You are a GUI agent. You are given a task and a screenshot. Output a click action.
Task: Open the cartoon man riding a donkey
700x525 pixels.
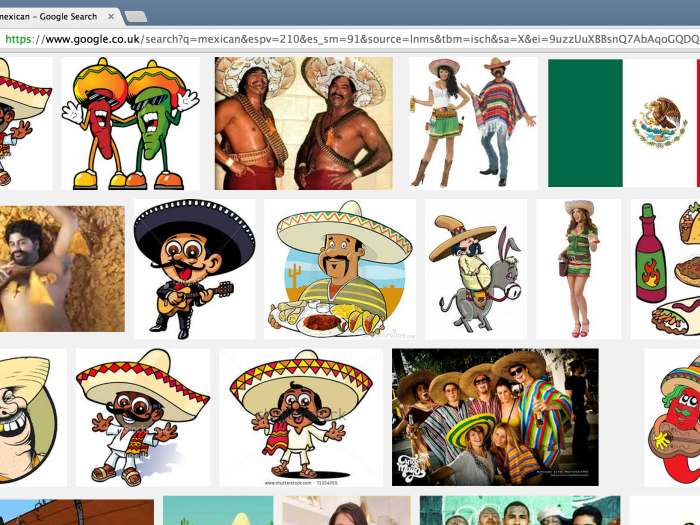[x=475, y=268]
